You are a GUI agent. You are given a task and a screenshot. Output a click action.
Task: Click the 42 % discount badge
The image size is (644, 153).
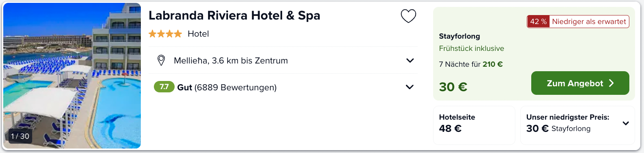(538, 22)
